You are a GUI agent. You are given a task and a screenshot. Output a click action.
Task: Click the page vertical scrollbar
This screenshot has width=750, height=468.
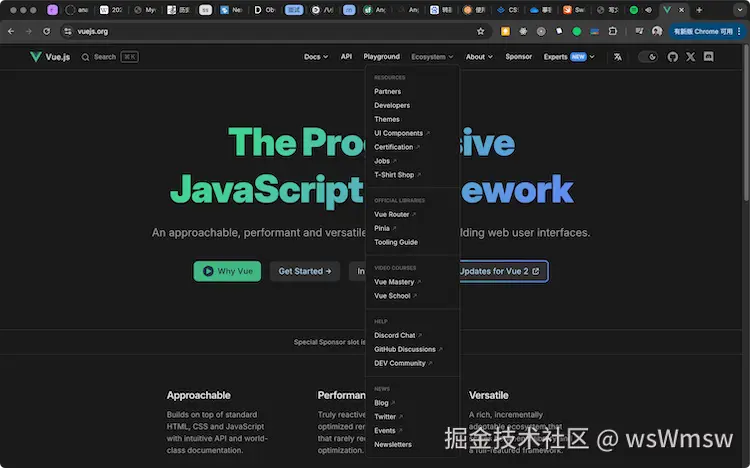(x=746, y=124)
